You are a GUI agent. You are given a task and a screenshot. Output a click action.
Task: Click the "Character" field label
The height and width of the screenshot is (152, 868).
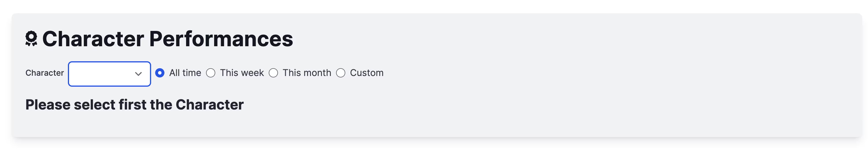click(x=44, y=73)
